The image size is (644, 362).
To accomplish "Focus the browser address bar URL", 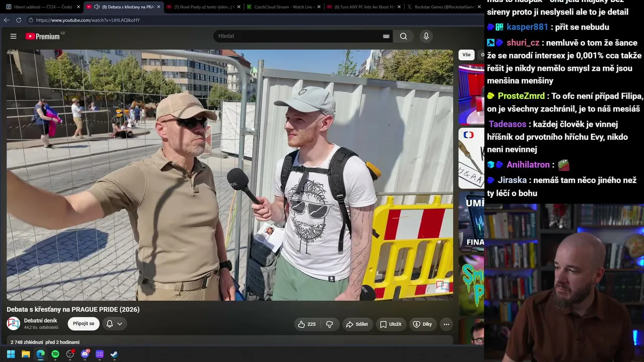I will click(88, 20).
